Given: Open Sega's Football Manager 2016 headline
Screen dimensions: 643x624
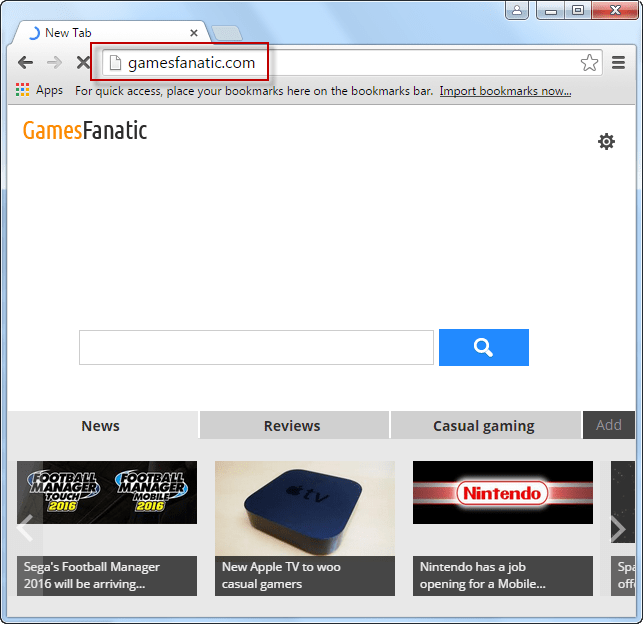Looking at the screenshot, I should (107, 576).
